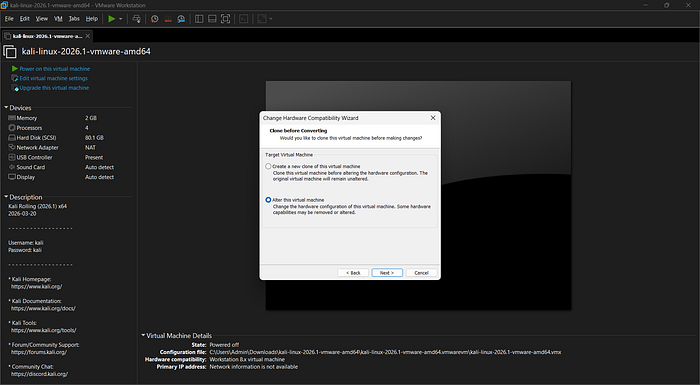Open the Snapshot Manager toolbar icon
Image resolution: width=700 pixels, height=385 pixels.
[x=181, y=19]
